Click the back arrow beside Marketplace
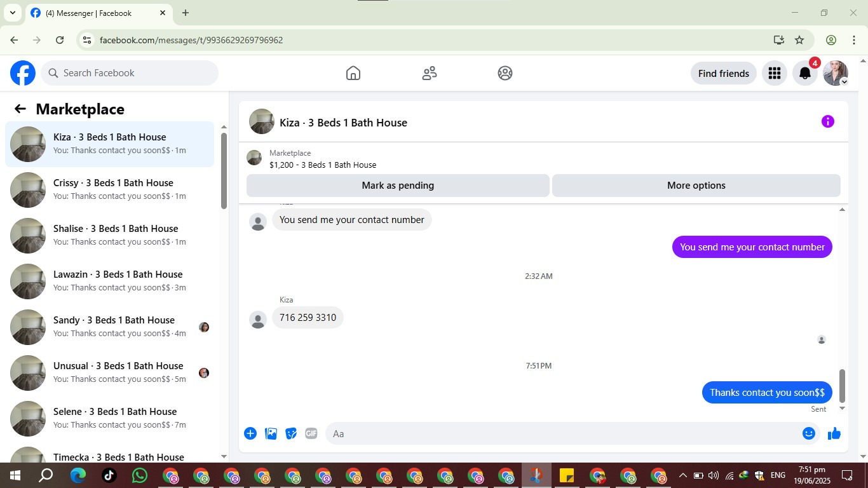Screen dimensions: 868x488 pos(20,109)
